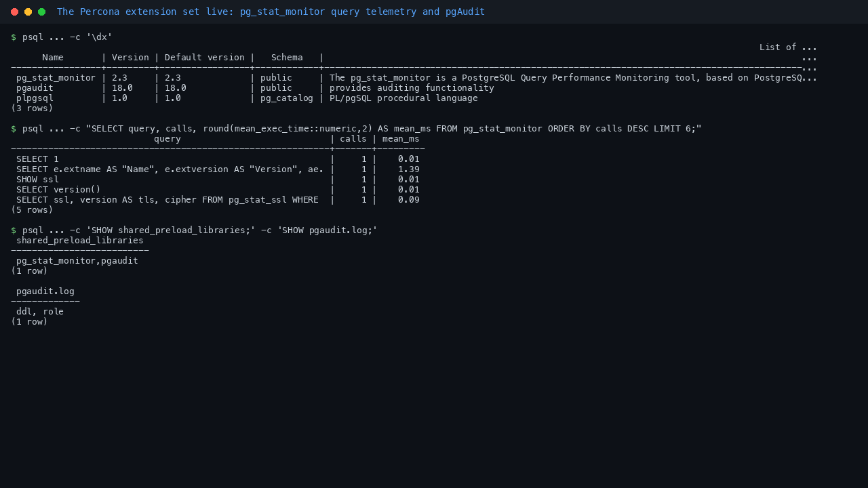Click the 'shared_preload_libraries' header
This screenshot has height=488, width=868.
[x=80, y=241]
